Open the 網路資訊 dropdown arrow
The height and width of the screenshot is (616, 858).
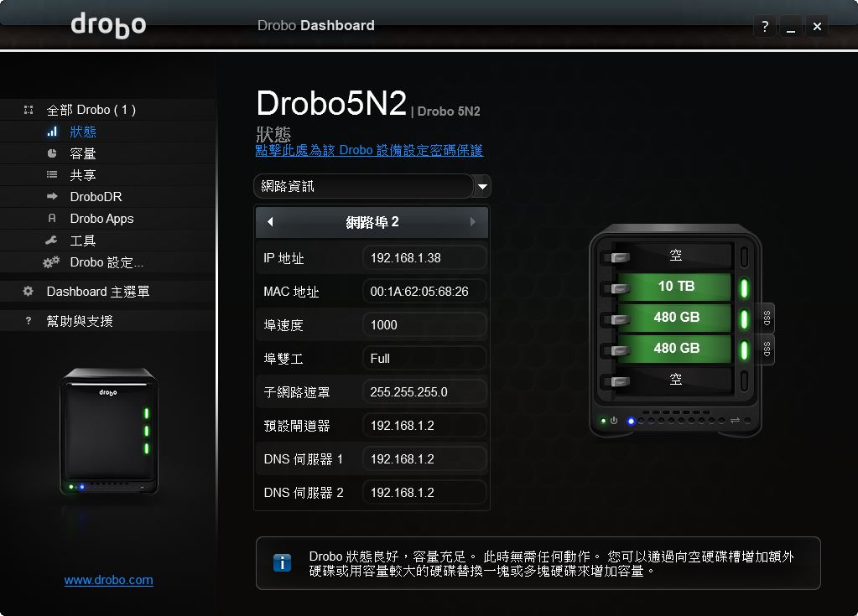tap(482, 186)
